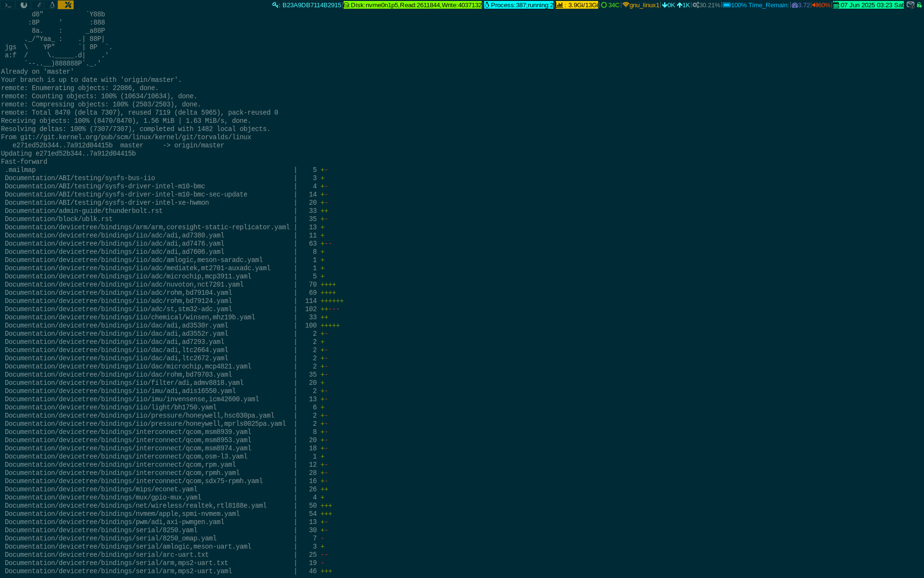Image resolution: width=924 pixels, height=578 pixels.
Task: Open the mail notification tray icon
Action: pyautogui.click(x=911, y=5)
